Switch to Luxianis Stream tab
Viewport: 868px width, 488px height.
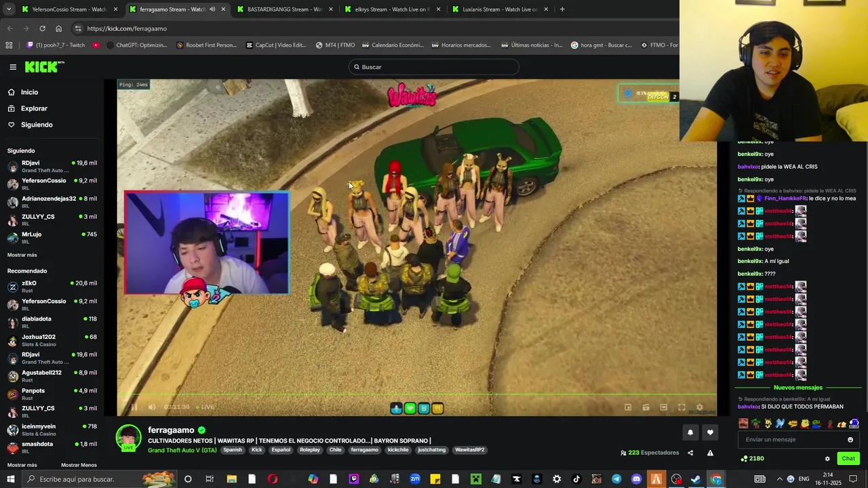498,9
